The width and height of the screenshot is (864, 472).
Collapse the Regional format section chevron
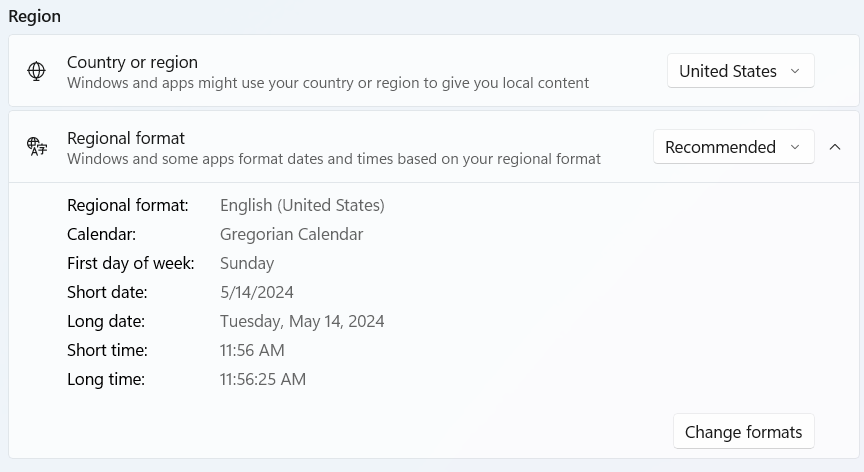tap(835, 147)
